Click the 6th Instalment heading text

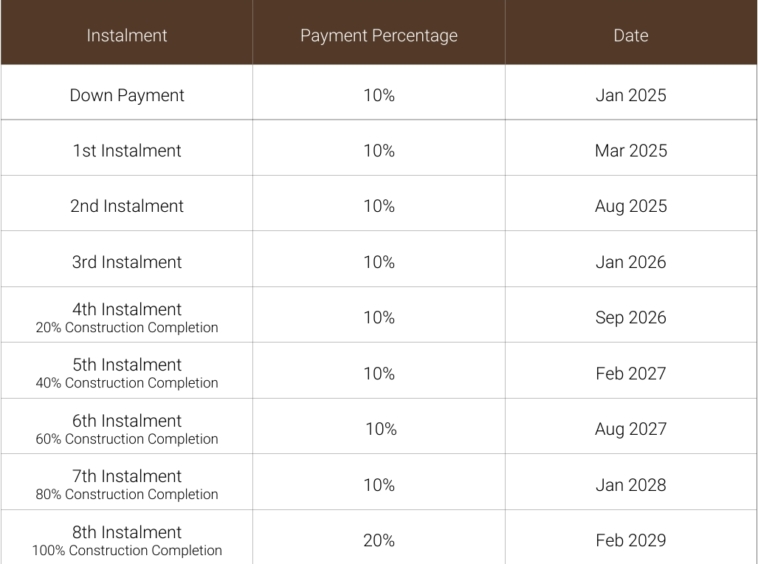[126, 421]
